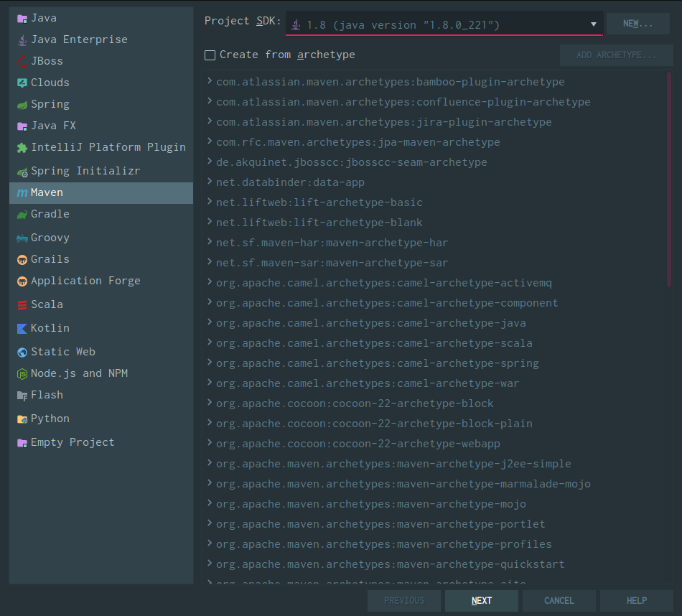Select cocoon-22-archetype-block archetype
This screenshot has height=616, width=682.
pos(355,403)
